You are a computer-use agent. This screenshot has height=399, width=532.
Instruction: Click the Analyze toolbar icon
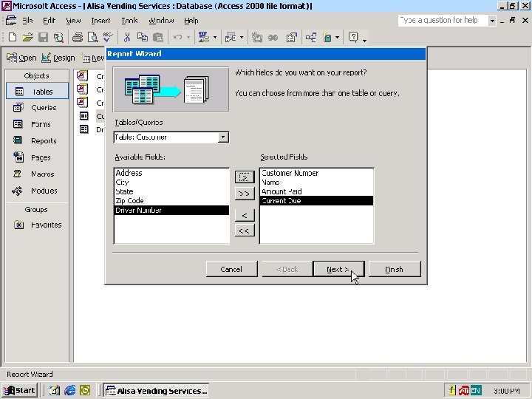[231, 37]
